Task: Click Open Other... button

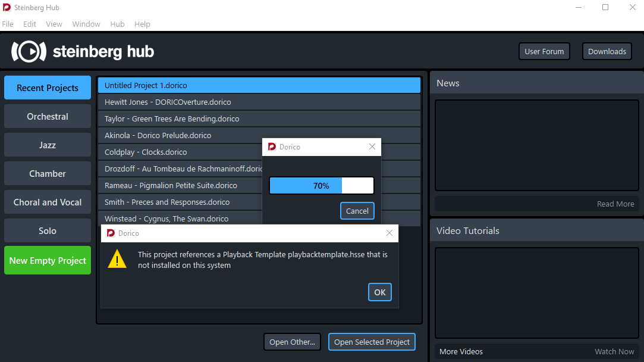Action: click(x=292, y=342)
